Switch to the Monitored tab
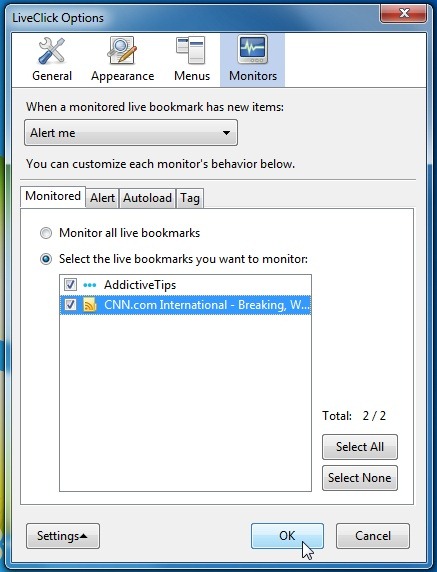The height and width of the screenshot is (572, 437). tap(53, 197)
